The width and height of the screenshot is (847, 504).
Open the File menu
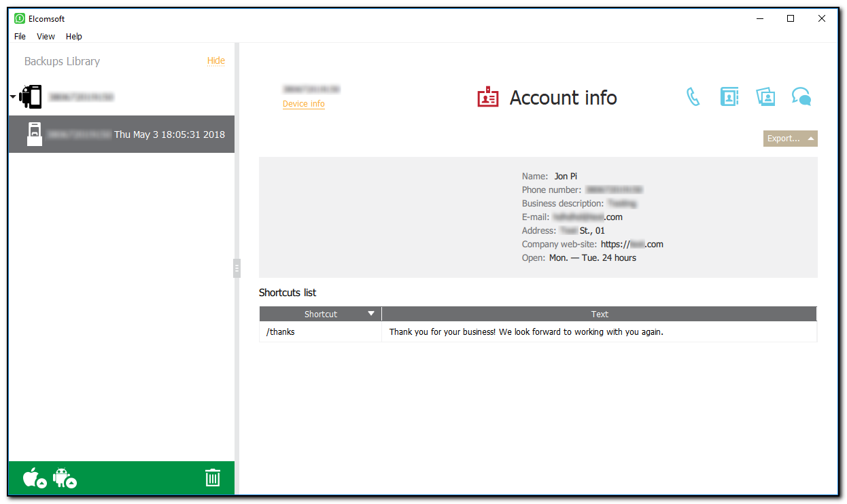(20, 37)
